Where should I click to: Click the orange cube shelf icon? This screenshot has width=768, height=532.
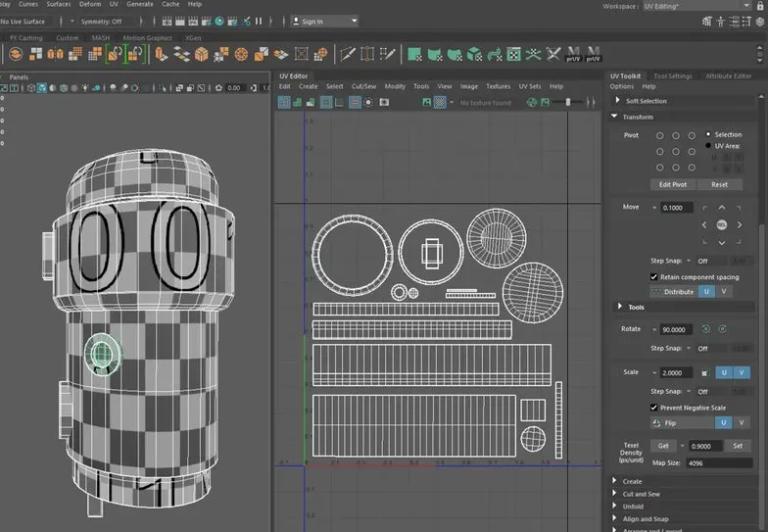tap(202, 54)
